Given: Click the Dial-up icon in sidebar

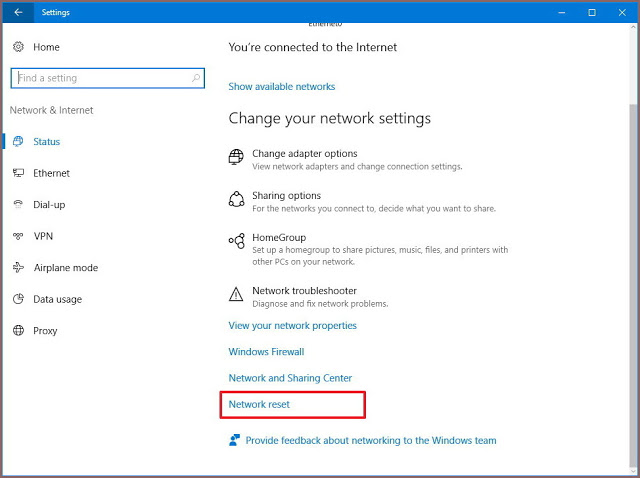Looking at the screenshot, I should point(18,205).
